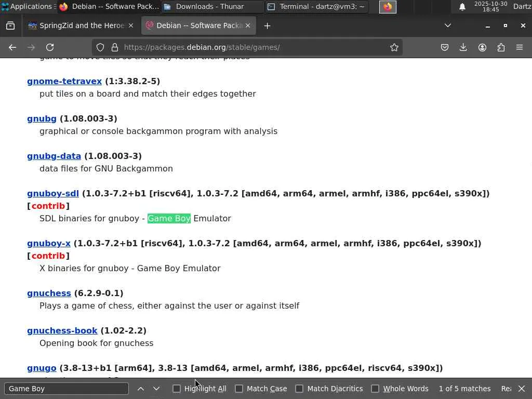This screenshot has height=399, width=532.
Task: Expand the list all tabs dropdown
Action: [448, 26]
